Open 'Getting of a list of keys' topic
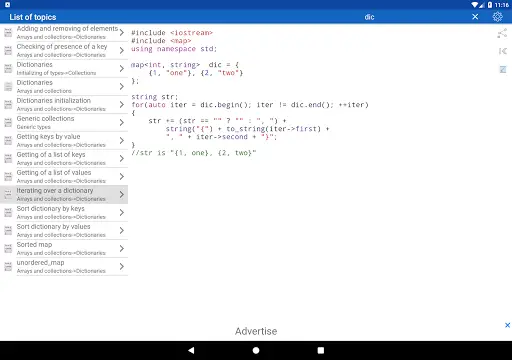512x360 pixels. tap(64, 158)
